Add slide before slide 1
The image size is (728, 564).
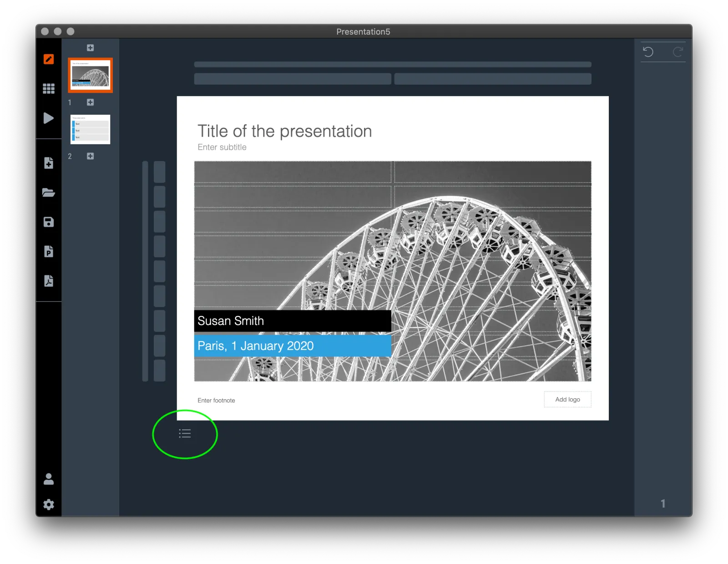[x=90, y=48]
